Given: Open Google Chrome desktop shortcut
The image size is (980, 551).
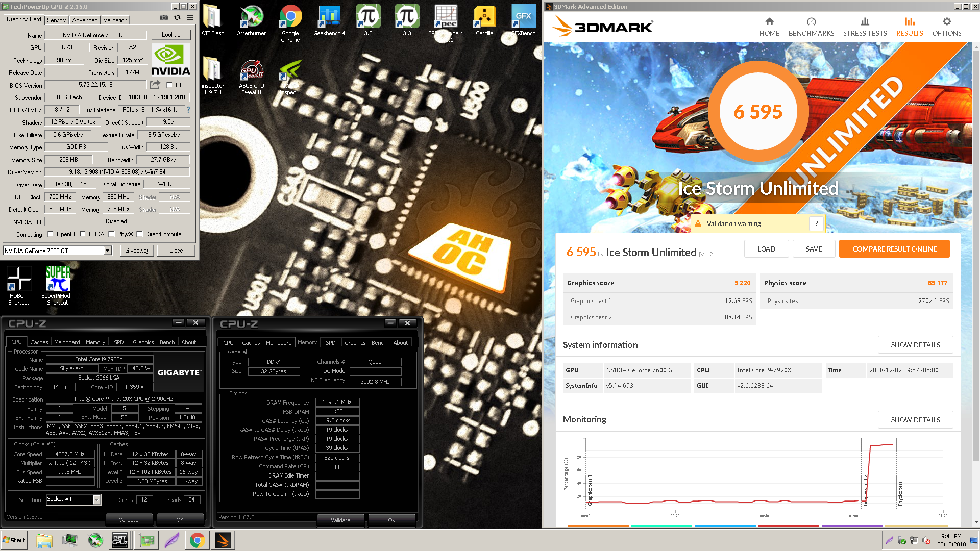Looking at the screenshot, I should (290, 23).
